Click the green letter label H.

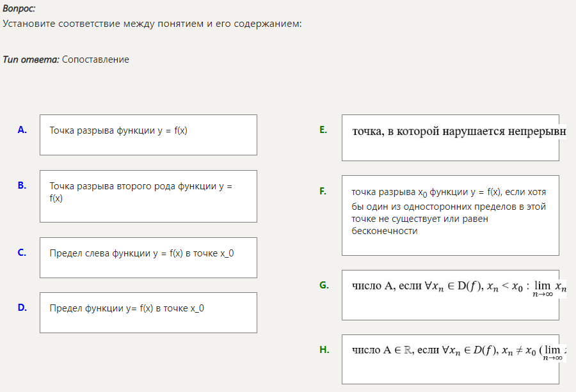tap(324, 350)
